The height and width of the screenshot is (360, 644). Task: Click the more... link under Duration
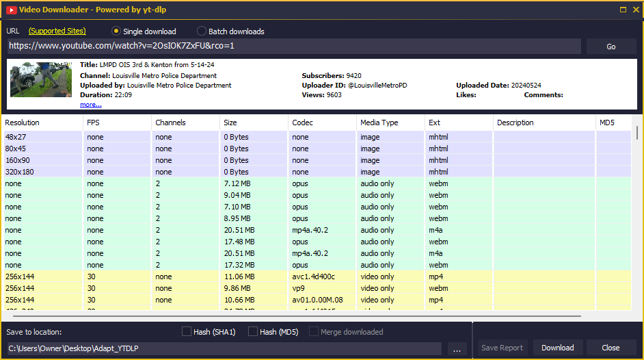point(91,105)
